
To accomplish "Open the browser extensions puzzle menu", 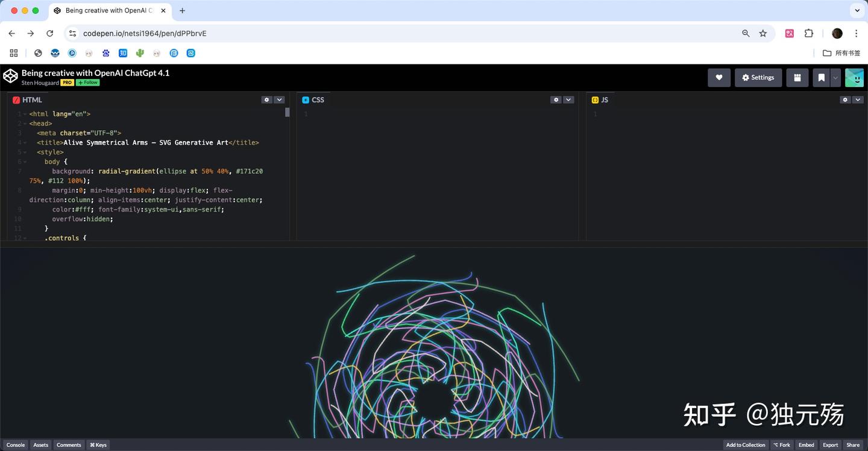I will coord(809,34).
